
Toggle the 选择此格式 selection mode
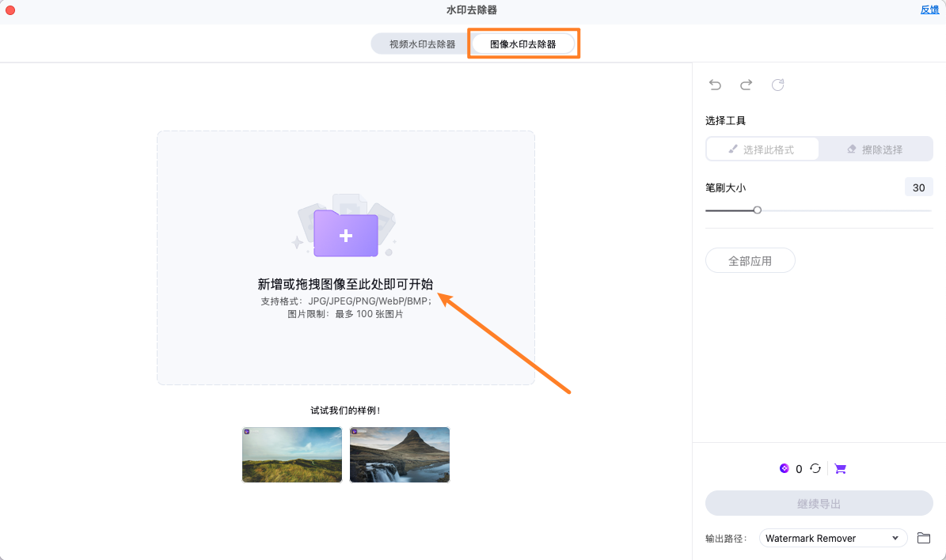point(762,149)
